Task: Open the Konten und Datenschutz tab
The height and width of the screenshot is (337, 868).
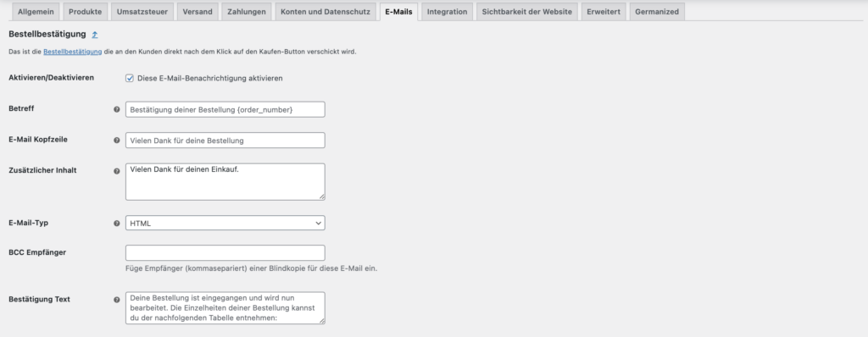Action: [x=325, y=12]
